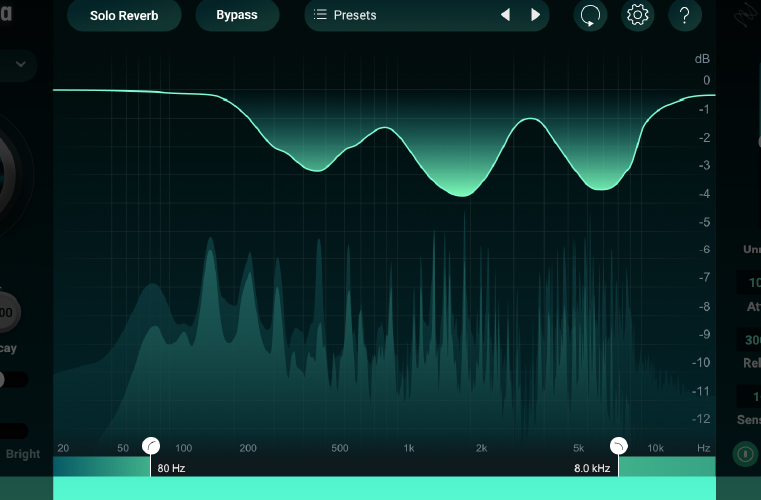Open settings with the gear icon
This screenshot has width=761, height=500.
[x=637, y=15]
